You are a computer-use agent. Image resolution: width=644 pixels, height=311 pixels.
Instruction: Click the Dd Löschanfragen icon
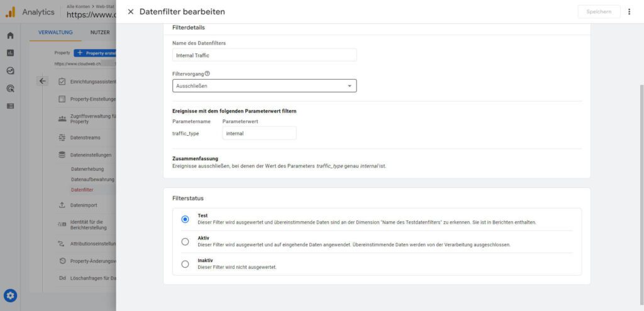point(62,278)
